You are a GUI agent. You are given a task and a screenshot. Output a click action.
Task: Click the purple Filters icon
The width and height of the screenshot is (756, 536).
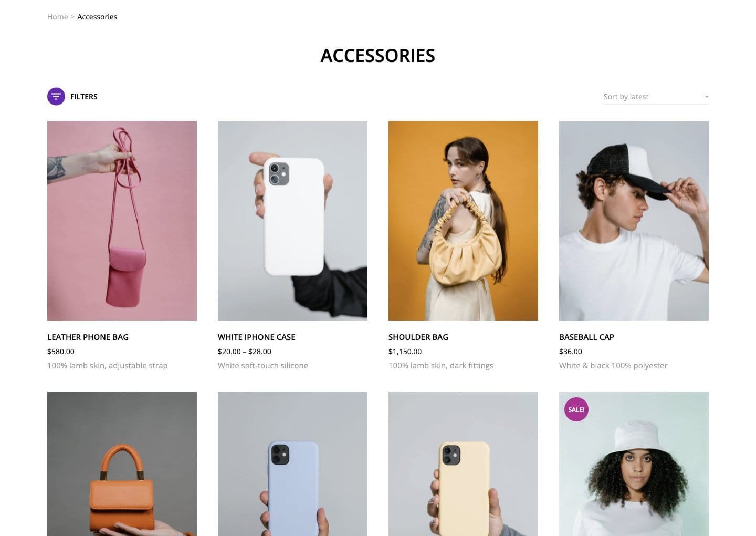tap(56, 96)
